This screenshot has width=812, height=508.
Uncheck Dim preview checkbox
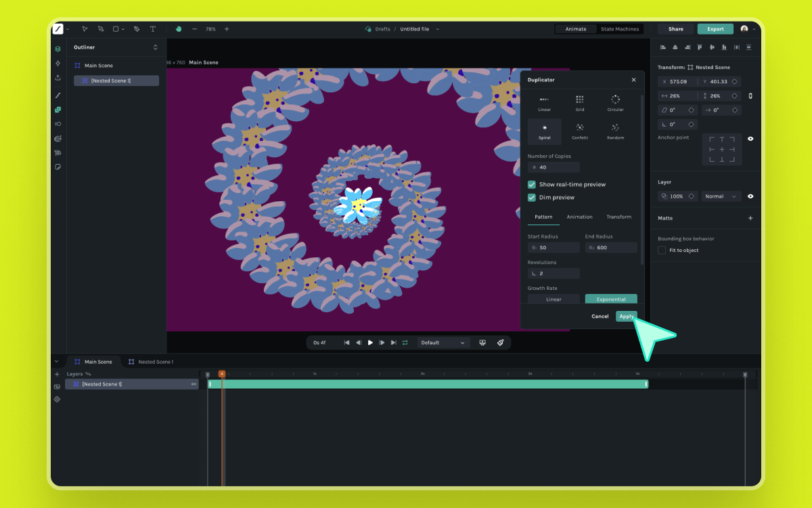click(x=532, y=197)
